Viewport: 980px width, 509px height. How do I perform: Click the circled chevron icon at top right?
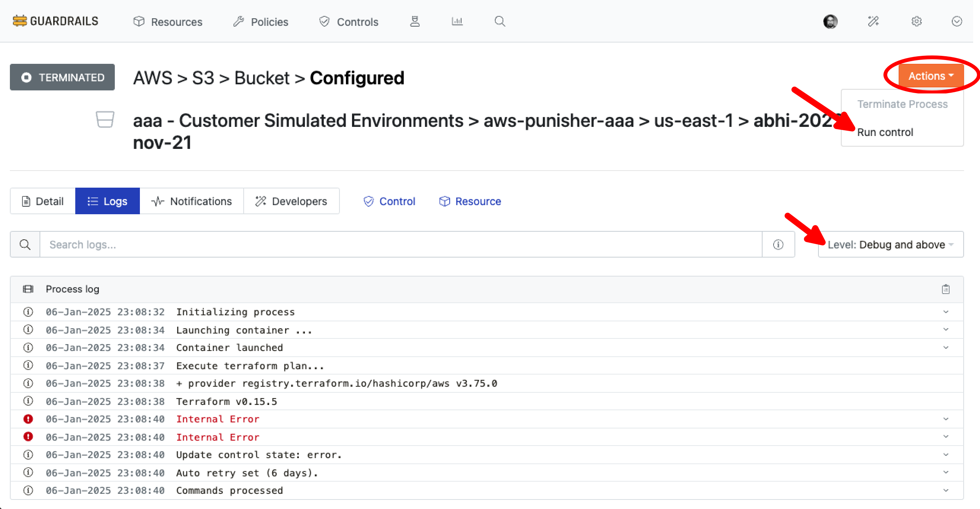(x=956, y=22)
